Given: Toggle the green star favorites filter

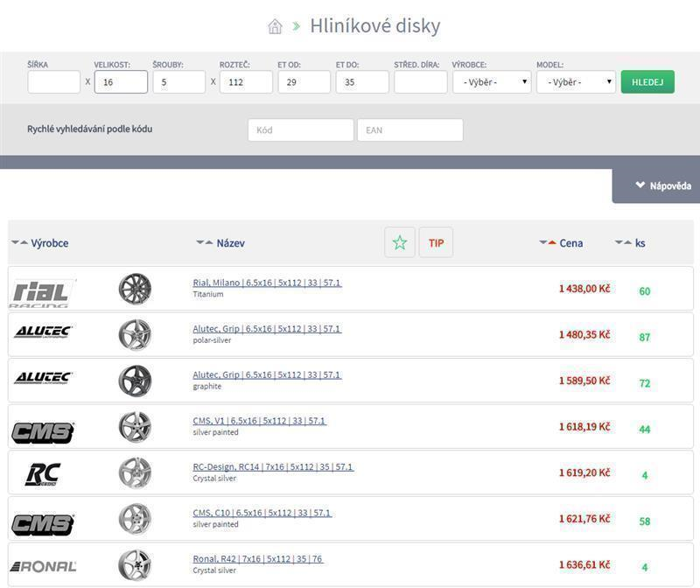Looking at the screenshot, I should [400, 242].
